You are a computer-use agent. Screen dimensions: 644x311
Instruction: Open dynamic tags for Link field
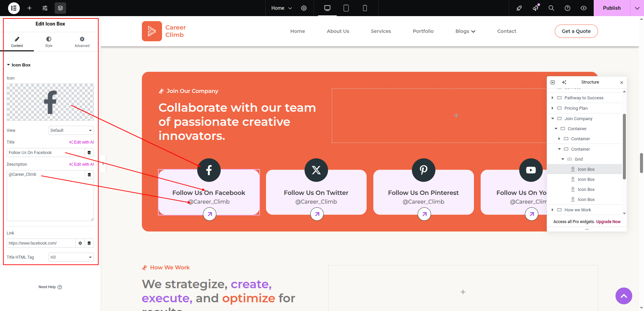[x=89, y=243]
